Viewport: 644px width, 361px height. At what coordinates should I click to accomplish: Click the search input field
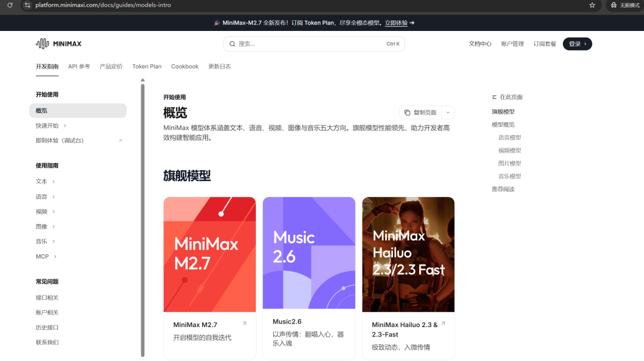pyautogui.click(x=314, y=44)
